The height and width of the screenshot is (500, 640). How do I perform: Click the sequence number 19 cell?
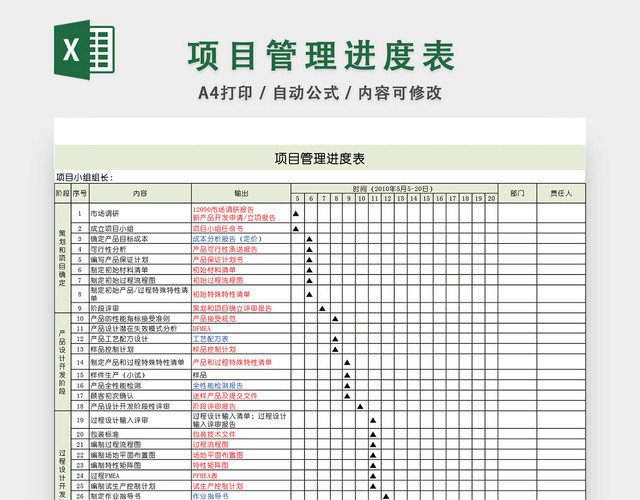[x=80, y=420]
